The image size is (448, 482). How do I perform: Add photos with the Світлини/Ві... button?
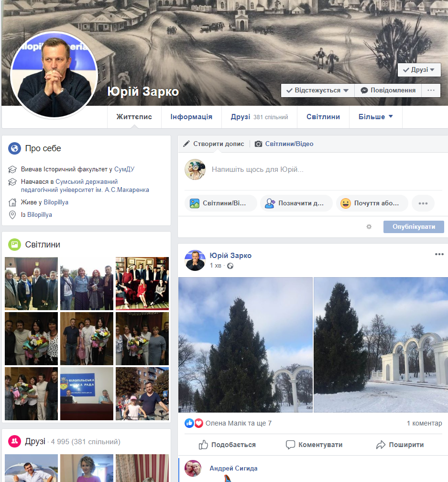pos(221,203)
